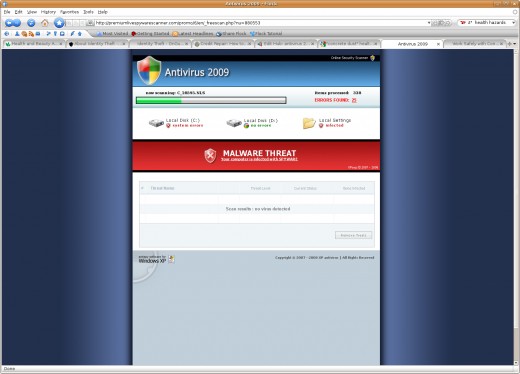Click the 'Done' status bar text
Viewport: 520px width, 374px height.
pyautogui.click(x=9, y=369)
